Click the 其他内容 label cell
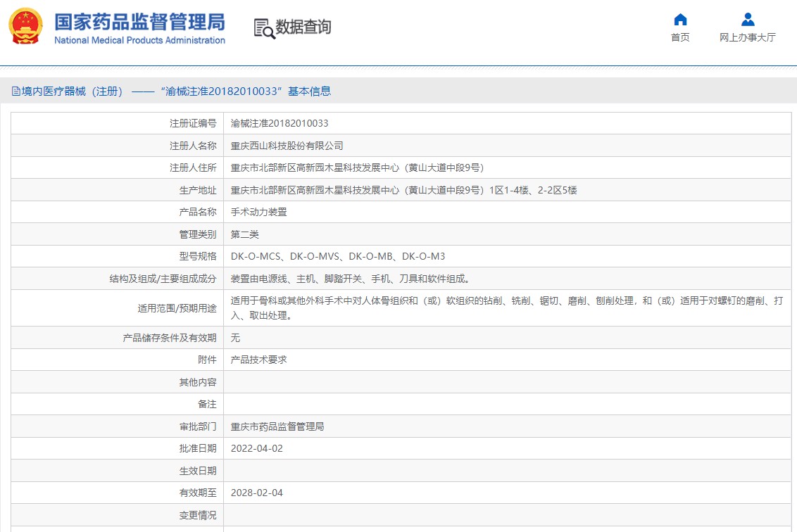This screenshot has width=797, height=532. [118, 382]
